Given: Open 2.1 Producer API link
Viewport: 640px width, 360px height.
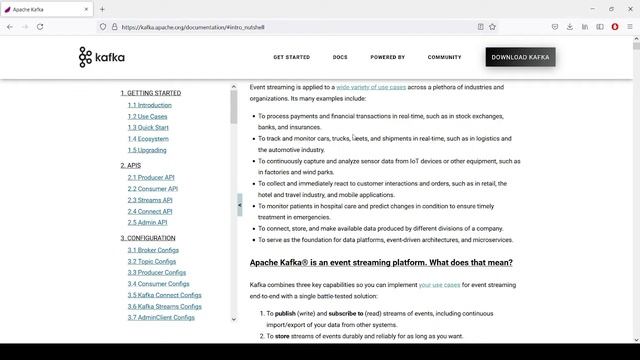Looking at the screenshot, I should coord(151,178).
